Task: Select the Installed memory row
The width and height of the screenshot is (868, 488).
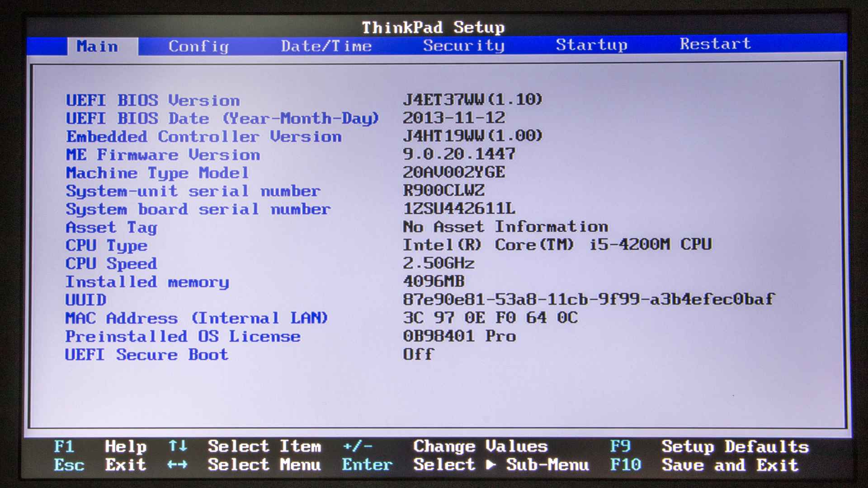Action: click(x=147, y=282)
